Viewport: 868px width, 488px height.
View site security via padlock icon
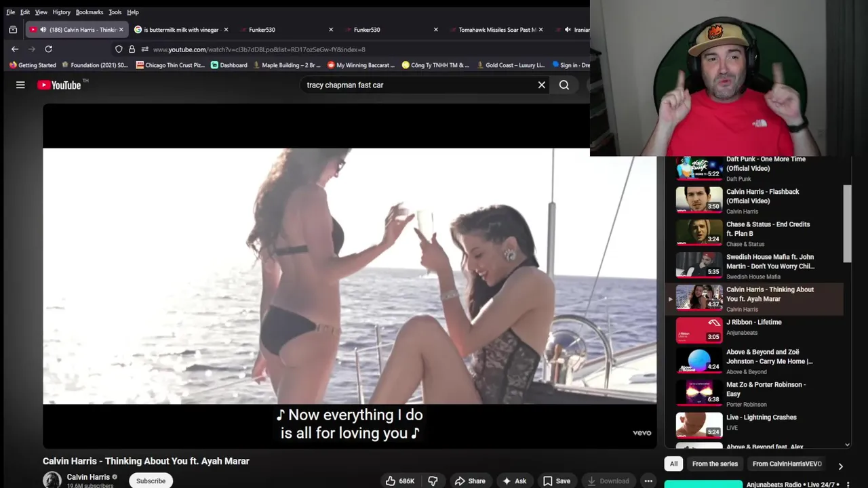point(132,49)
